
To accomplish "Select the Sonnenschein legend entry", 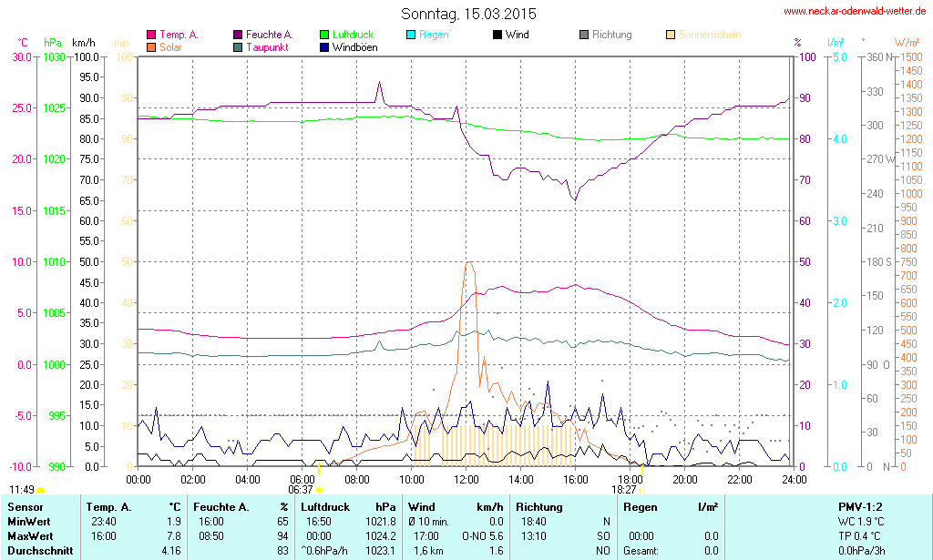I will point(702,35).
